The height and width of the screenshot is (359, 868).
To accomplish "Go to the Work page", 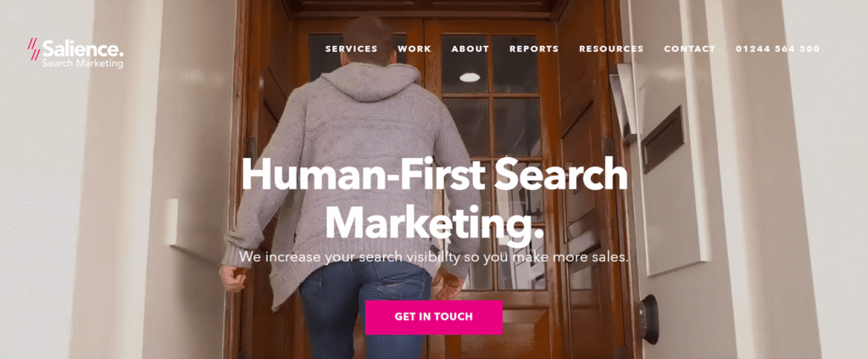I will click(415, 48).
